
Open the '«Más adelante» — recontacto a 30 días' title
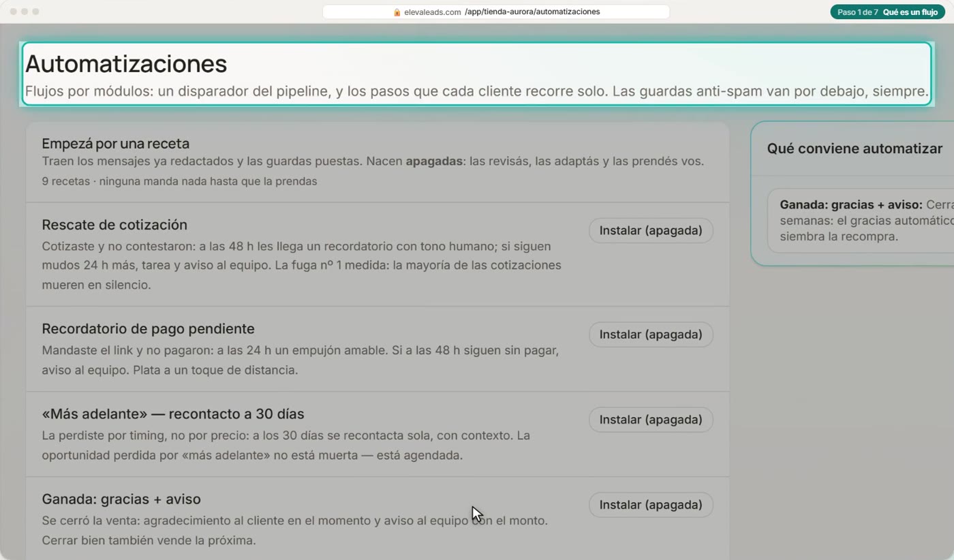(173, 414)
